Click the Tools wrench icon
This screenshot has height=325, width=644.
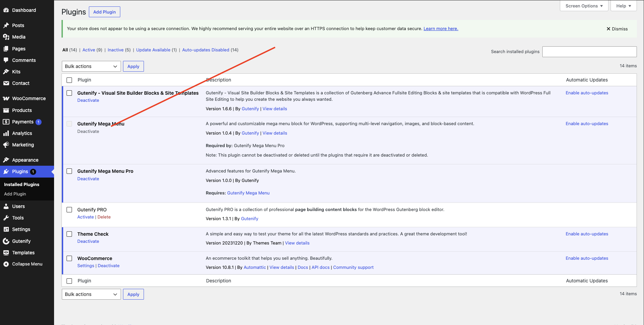[6, 218]
